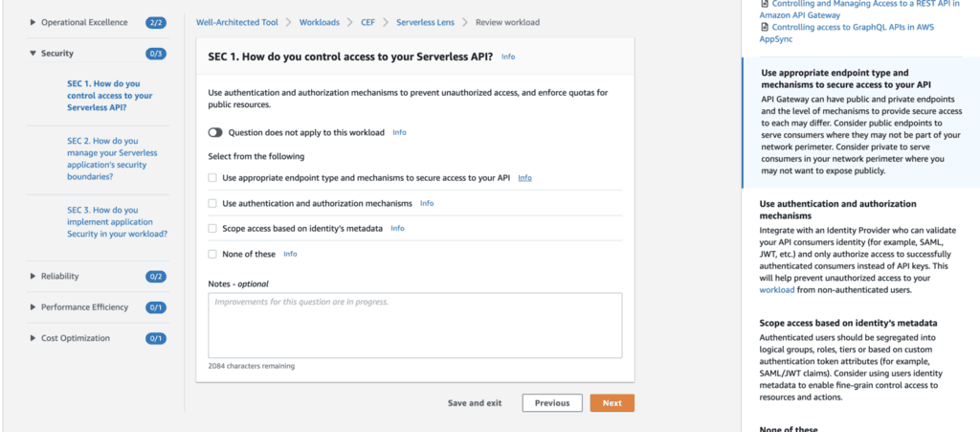This screenshot has width=980, height=432.
Task: Go back with the Previous button
Action: click(x=552, y=403)
